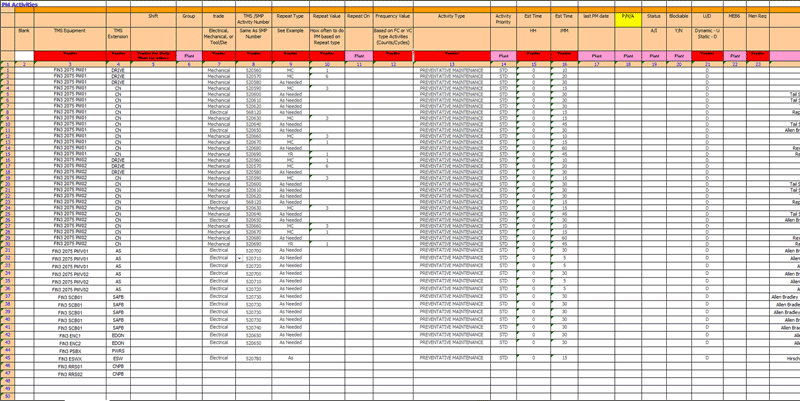This screenshot has width=800, height=401.
Task: Select the FIN3 ENC2 equipment cell
Action: click(70, 343)
